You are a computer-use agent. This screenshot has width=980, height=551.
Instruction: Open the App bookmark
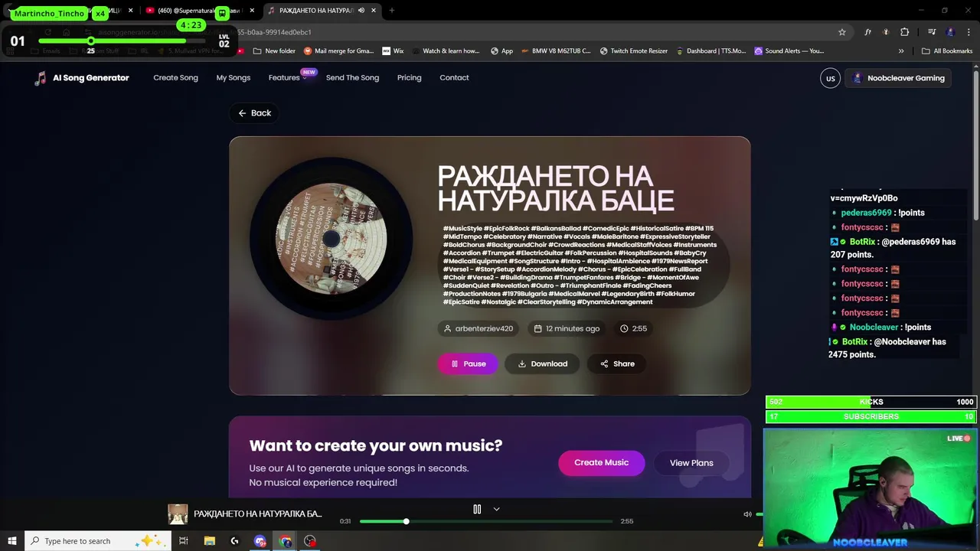[x=502, y=51]
